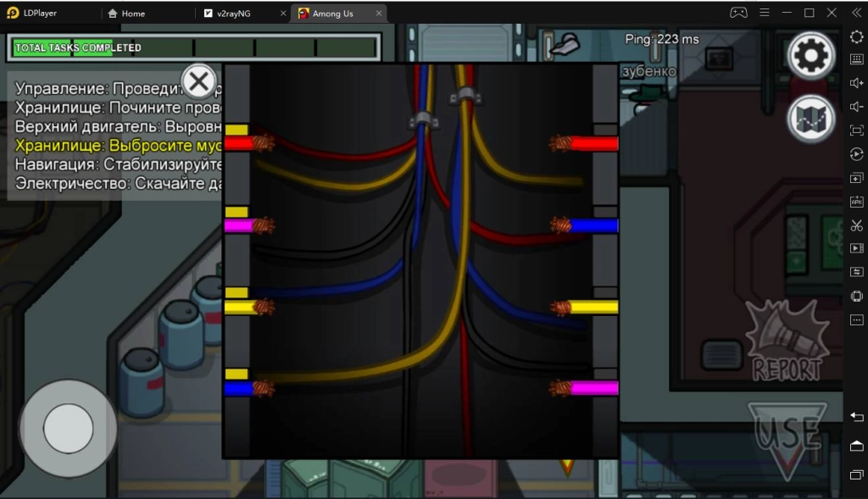Open the in-game settings gear
This screenshot has width=868, height=499.
[811, 57]
